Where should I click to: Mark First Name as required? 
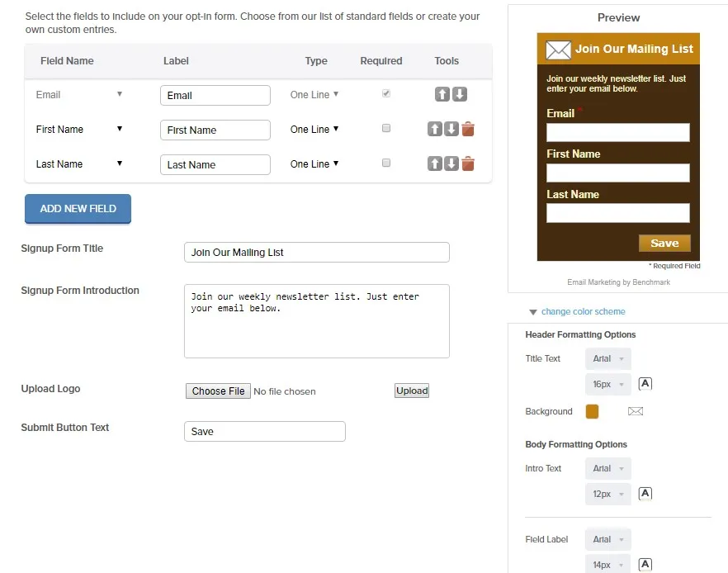(386, 128)
